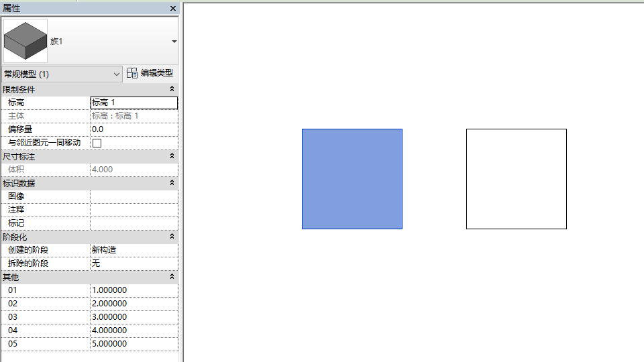Click 拆除的阶段 value 无
The width and height of the screenshot is (644, 362).
(x=134, y=263)
